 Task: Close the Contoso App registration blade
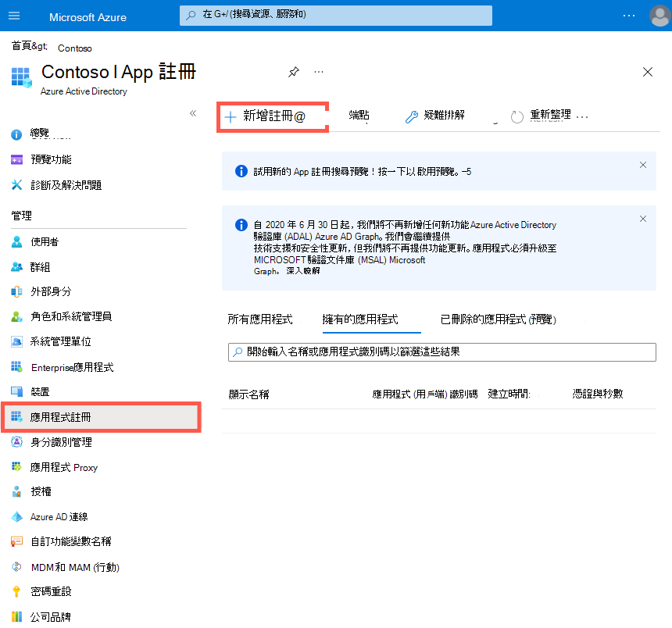(x=648, y=72)
